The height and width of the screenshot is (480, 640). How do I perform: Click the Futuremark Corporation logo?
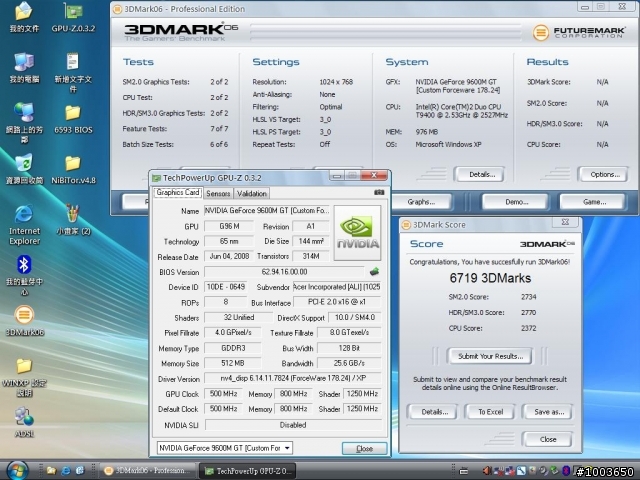click(x=579, y=32)
